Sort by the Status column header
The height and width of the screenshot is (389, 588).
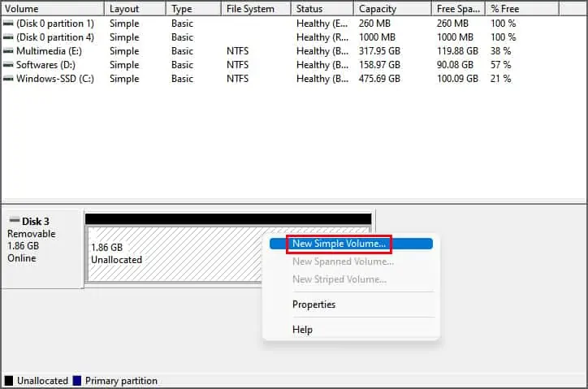322,9
